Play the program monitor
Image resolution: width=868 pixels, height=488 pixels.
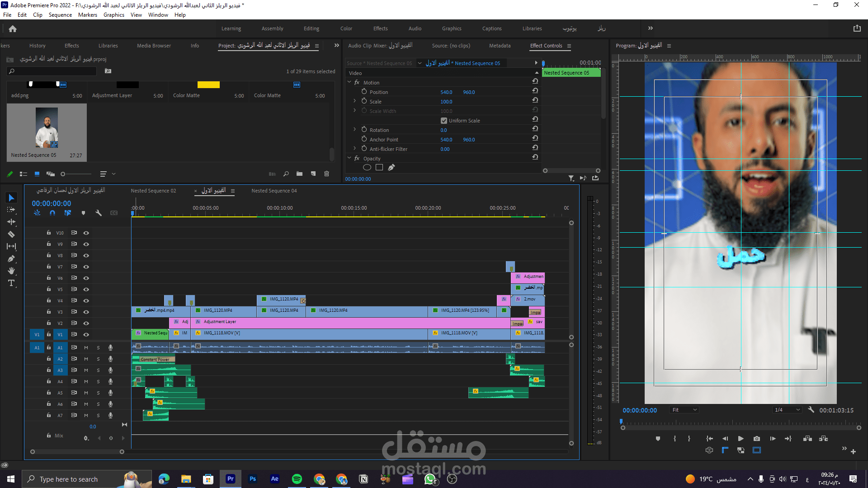point(741,438)
